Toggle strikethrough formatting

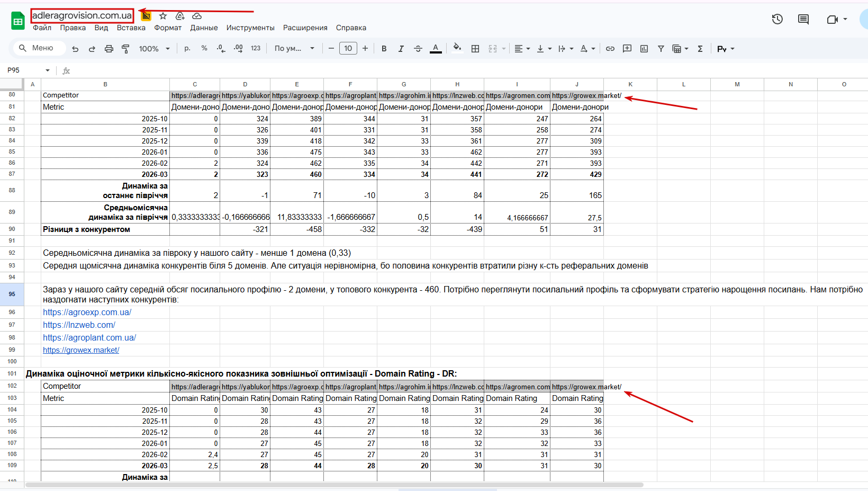tap(418, 49)
